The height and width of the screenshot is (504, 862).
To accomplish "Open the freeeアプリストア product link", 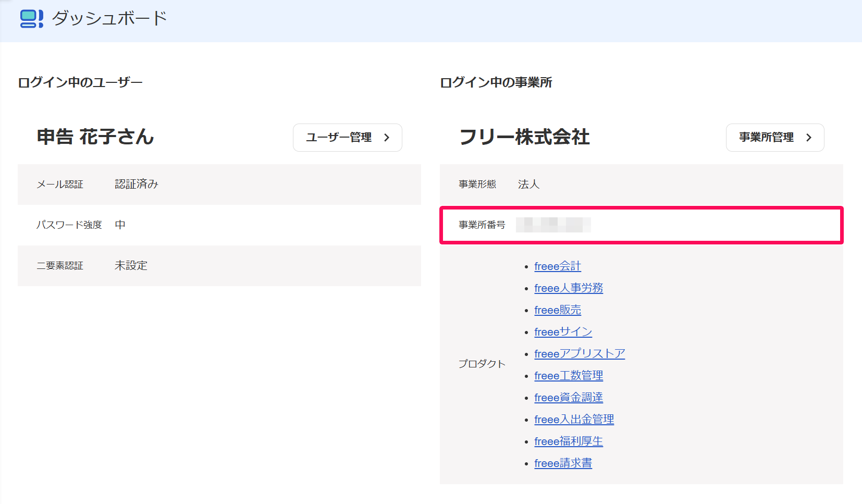I will [579, 353].
